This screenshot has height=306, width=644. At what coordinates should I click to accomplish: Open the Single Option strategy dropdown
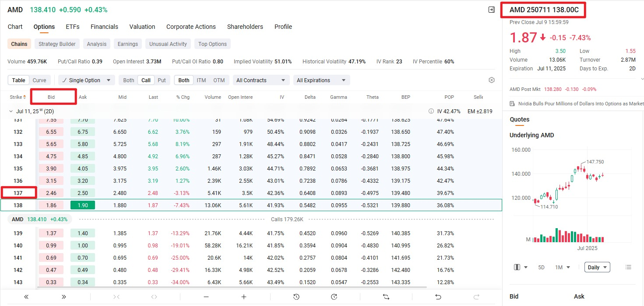point(87,80)
